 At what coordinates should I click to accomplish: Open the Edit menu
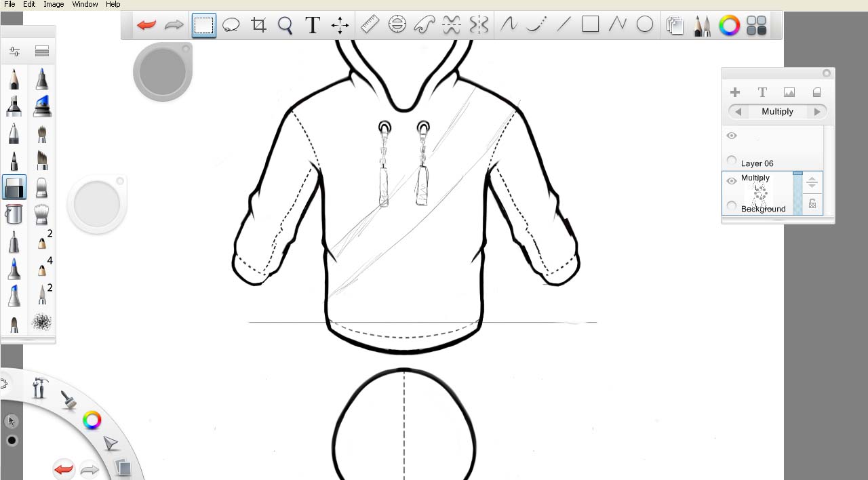pyautogui.click(x=29, y=4)
